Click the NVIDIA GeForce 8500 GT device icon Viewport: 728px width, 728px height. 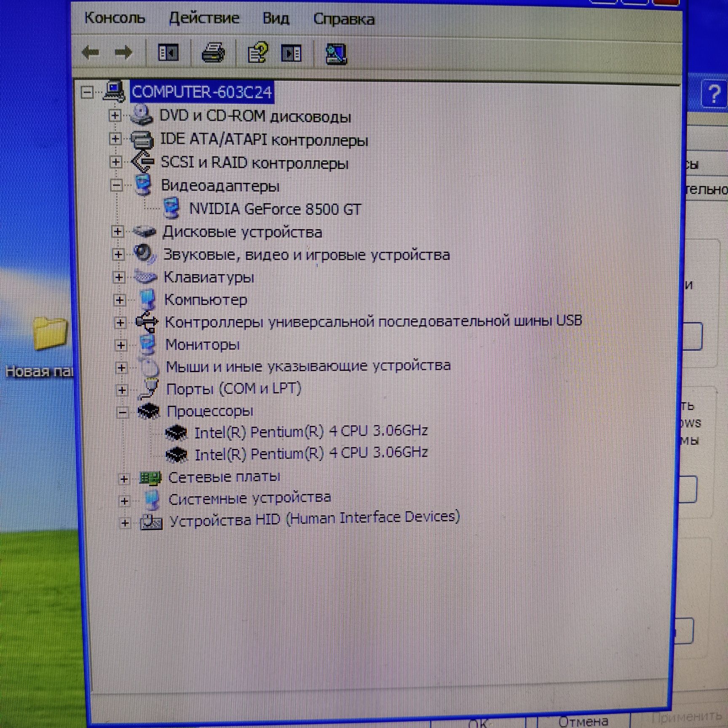click(x=171, y=208)
